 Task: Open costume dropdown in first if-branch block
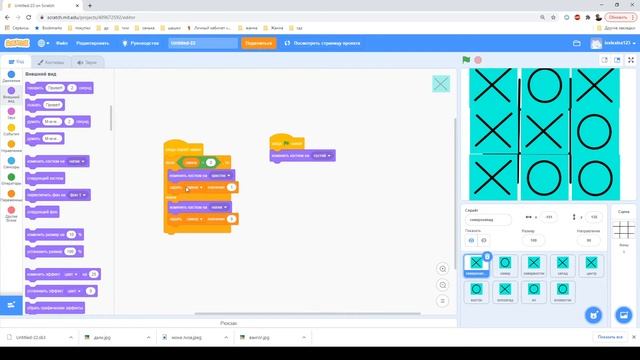[221, 175]
